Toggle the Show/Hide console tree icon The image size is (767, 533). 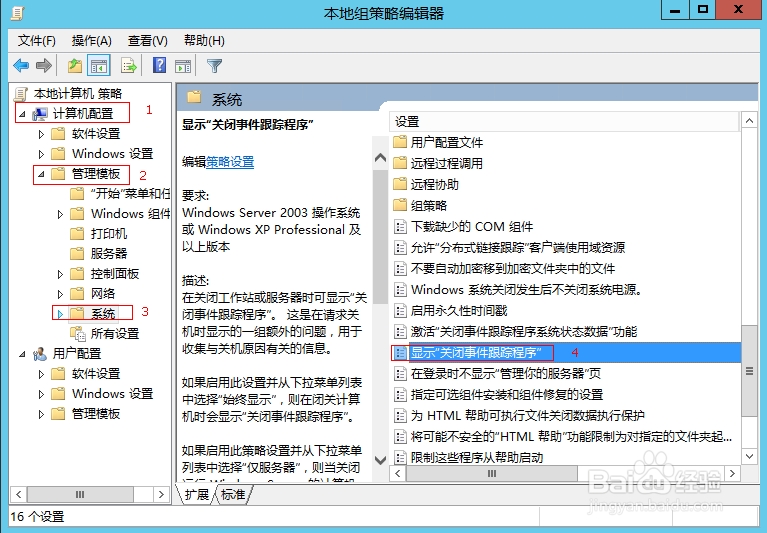[x=98, y=66]
